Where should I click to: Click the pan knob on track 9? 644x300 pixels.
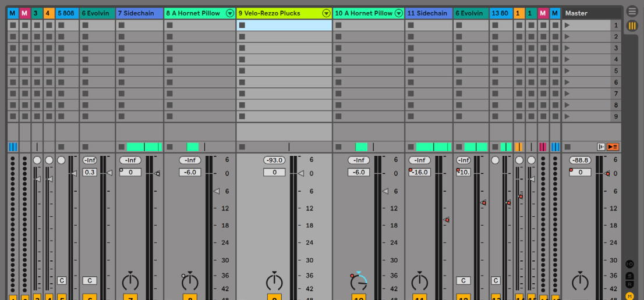(274, 282)
